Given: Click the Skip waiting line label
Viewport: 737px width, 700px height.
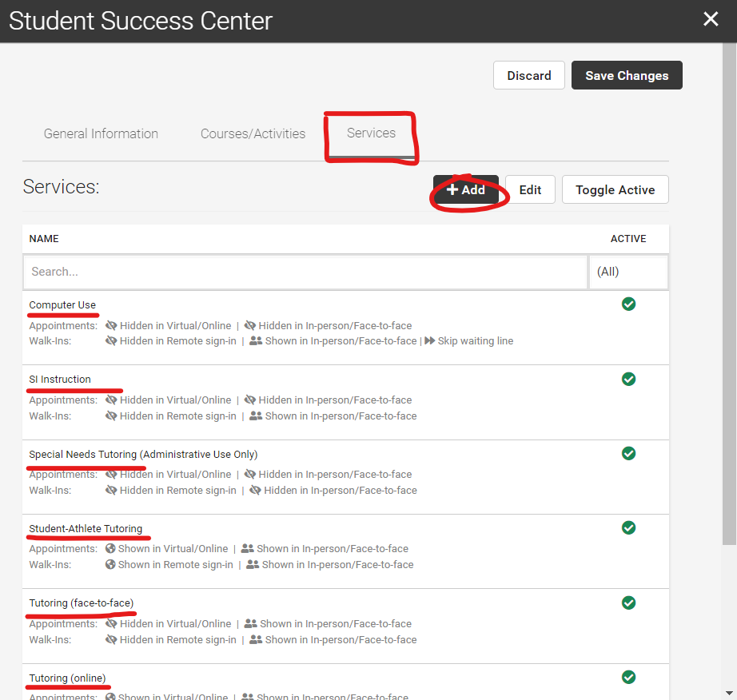Looking at the screenshot, I should [x=475, y=340].
